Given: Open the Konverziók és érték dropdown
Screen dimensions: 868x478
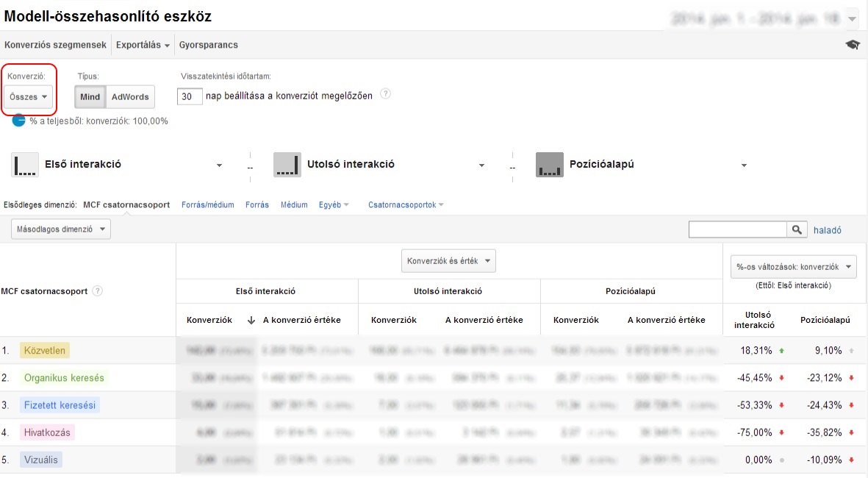Looking at the screenshot, I should pos(448,261).
